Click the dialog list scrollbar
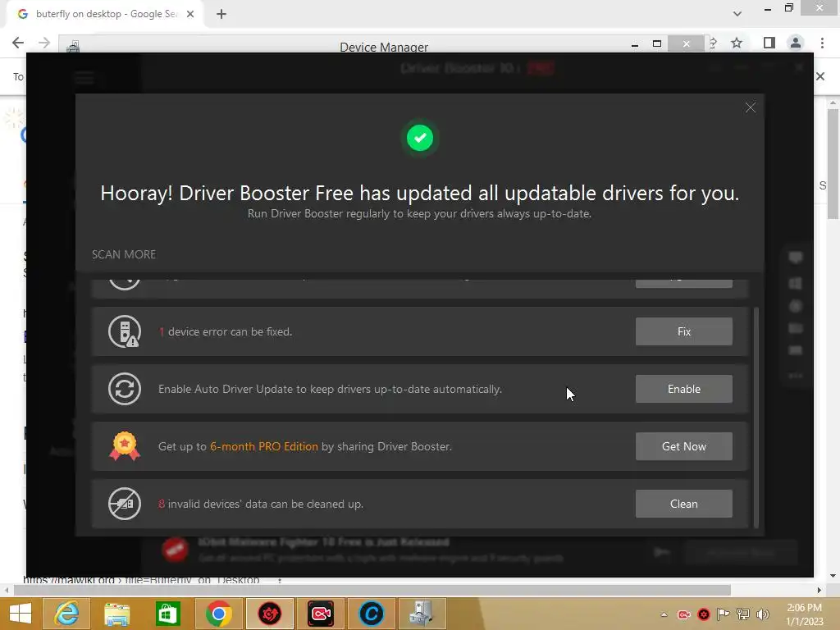The width and height of the screenshot is (840, 630). point(756,417)
